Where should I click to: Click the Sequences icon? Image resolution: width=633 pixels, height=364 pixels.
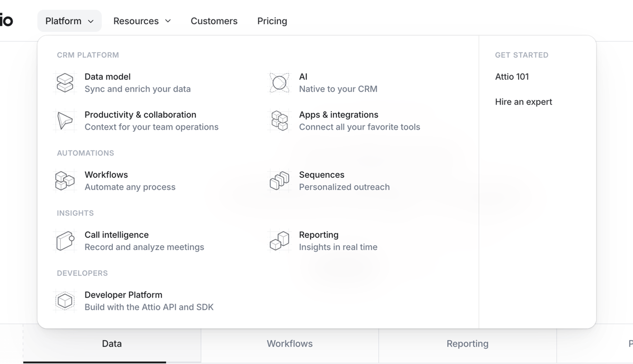click(279, 180)
